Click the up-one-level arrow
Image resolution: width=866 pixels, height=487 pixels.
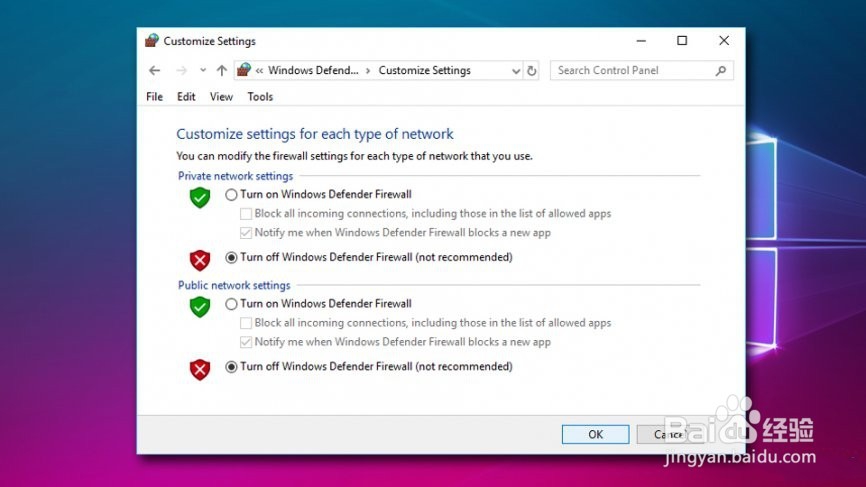[x=222, y=71]
